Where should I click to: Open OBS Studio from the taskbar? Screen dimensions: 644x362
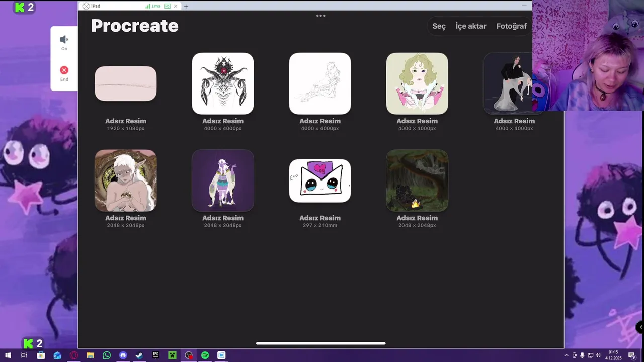pyautogui.click(x=189, y=355)
